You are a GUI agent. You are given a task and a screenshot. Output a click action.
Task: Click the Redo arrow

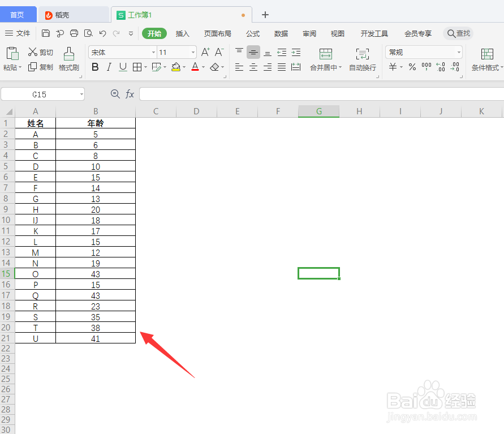(x=116, y=33)
